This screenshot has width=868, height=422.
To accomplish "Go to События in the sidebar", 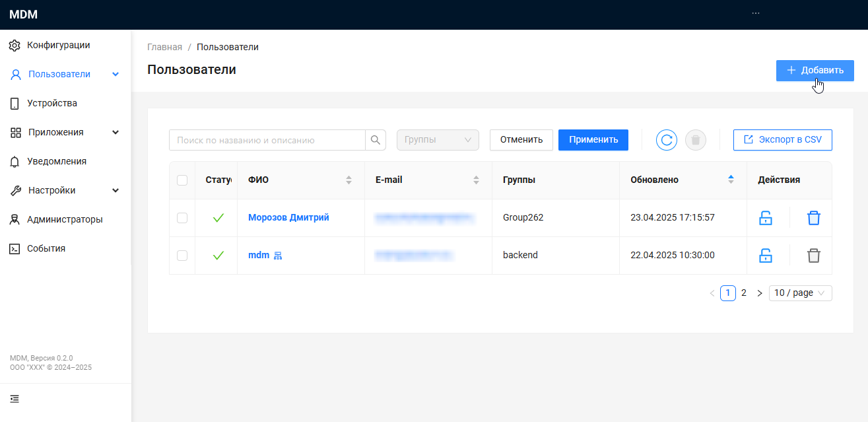I will point(46,248).
